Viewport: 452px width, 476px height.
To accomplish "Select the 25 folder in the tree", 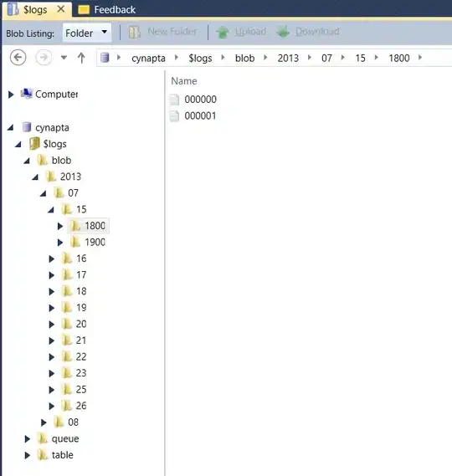I will pyautogui.click(x=81, y=389).
